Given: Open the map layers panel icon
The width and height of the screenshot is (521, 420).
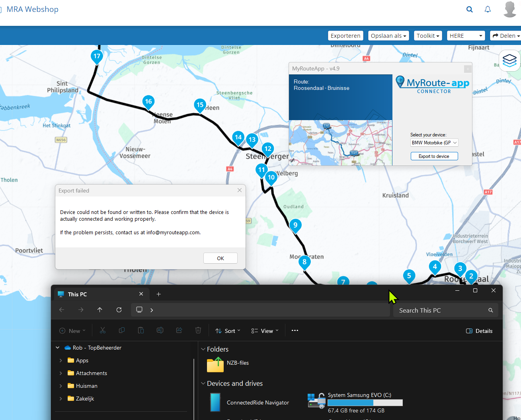Looking at the screenshot, I should click(510, 60).
